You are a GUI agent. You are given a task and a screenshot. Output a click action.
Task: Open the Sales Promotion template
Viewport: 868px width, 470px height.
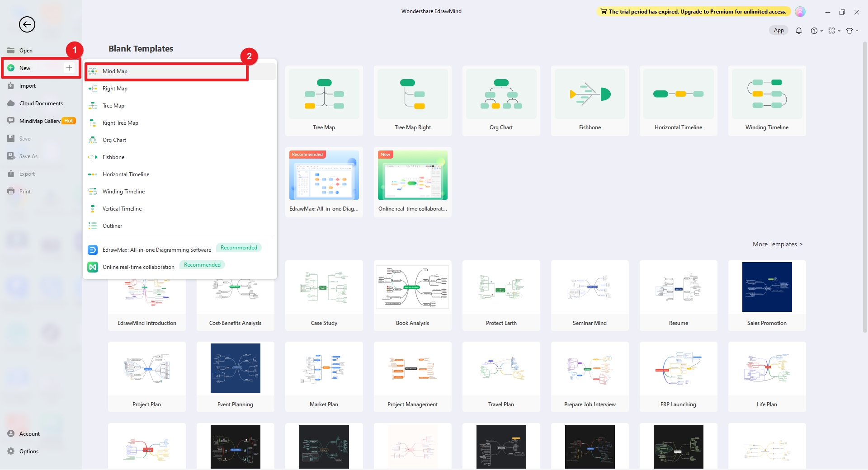(x=767, y=296)
